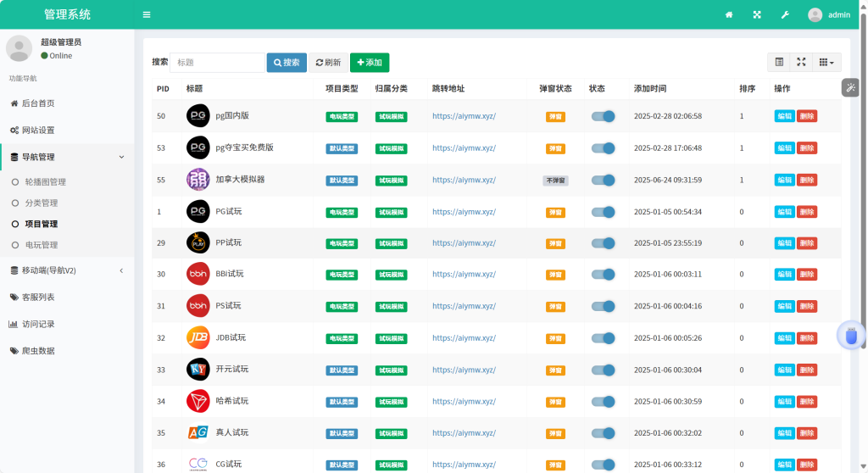Click the fullscreen icon in top bar

(757, 14)
